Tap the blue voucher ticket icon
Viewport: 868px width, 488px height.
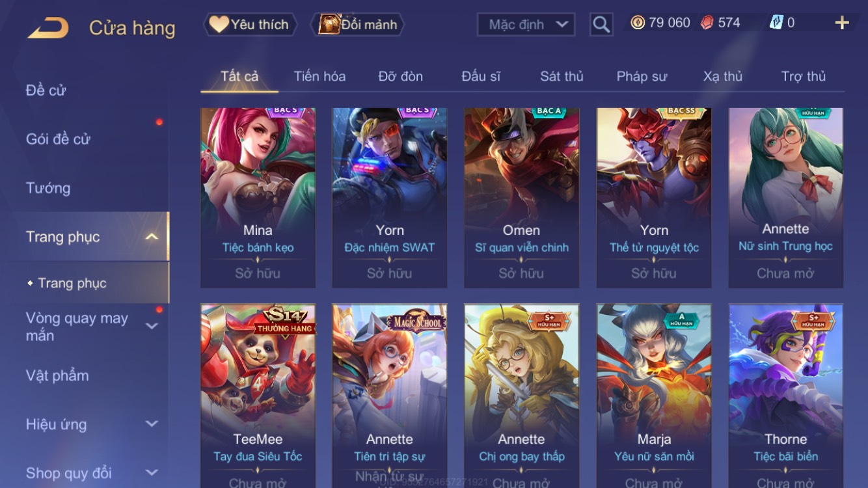click(776, 23)
